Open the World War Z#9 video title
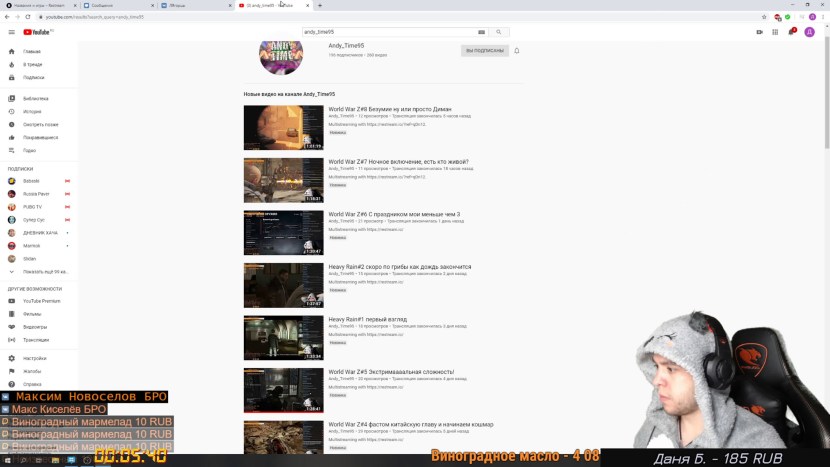 coord(382,108)
